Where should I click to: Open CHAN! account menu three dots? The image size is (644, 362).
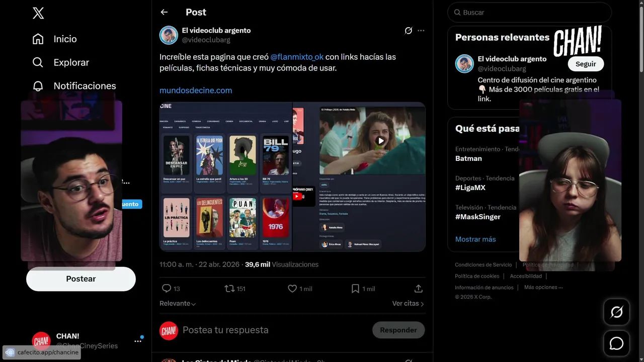pyautogui.click(x=138, y=341)
